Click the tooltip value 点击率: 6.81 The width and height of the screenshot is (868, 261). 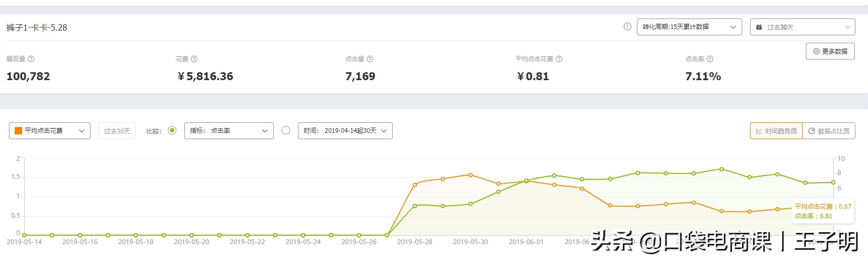click(813, 216)
